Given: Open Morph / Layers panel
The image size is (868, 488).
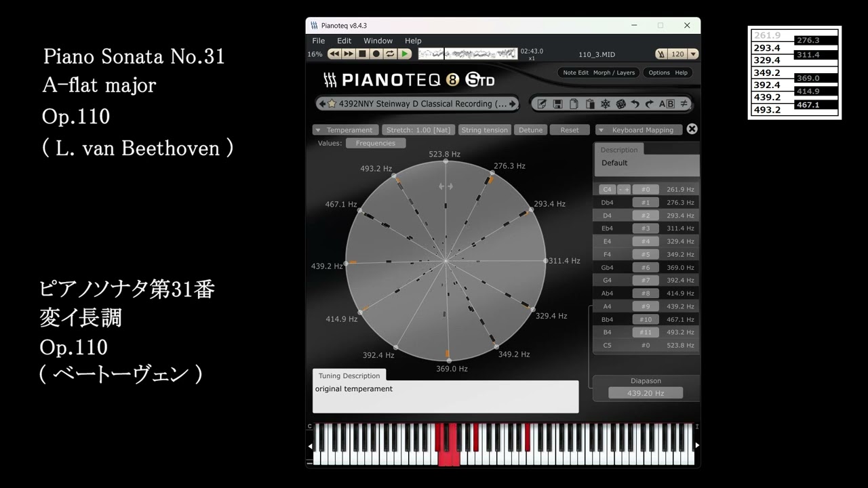Looking at the screenshot, I should coord(614,73).
